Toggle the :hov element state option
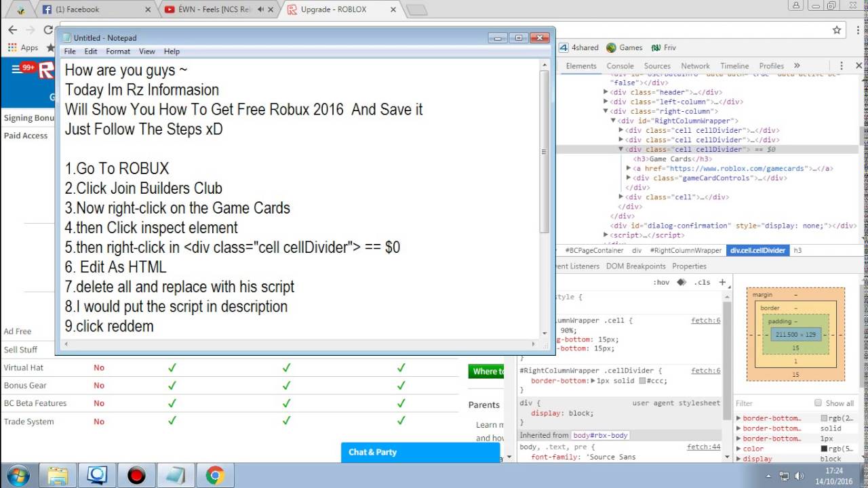868x488 pixels. 661,282
